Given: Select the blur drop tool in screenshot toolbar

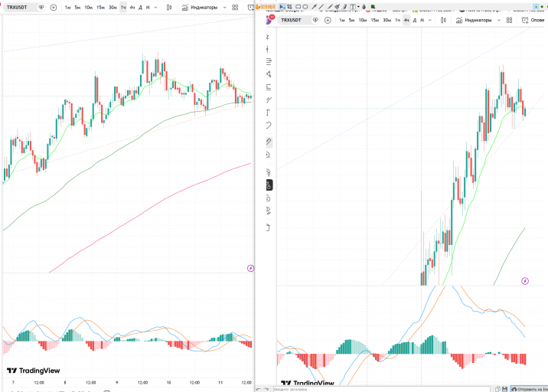Looking at the screenshot, I should coord(364,7).
